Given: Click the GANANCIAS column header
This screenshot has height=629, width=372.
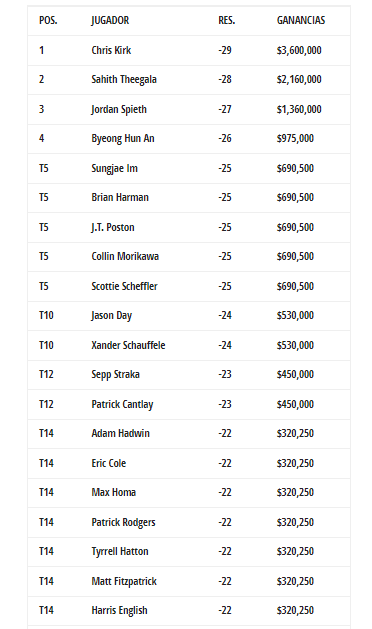Looking at the screenshot, I should (x=301, y=20).
